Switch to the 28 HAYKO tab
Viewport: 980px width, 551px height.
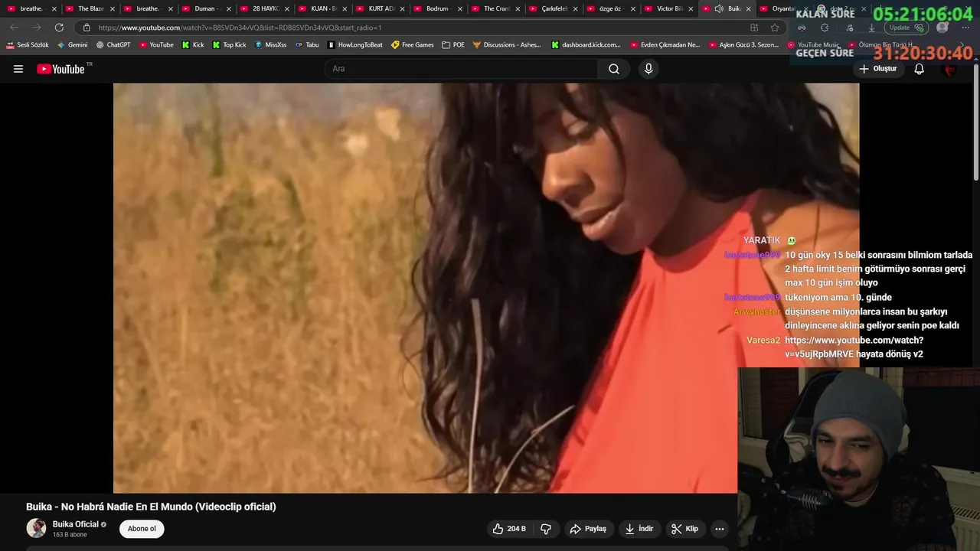265,8
